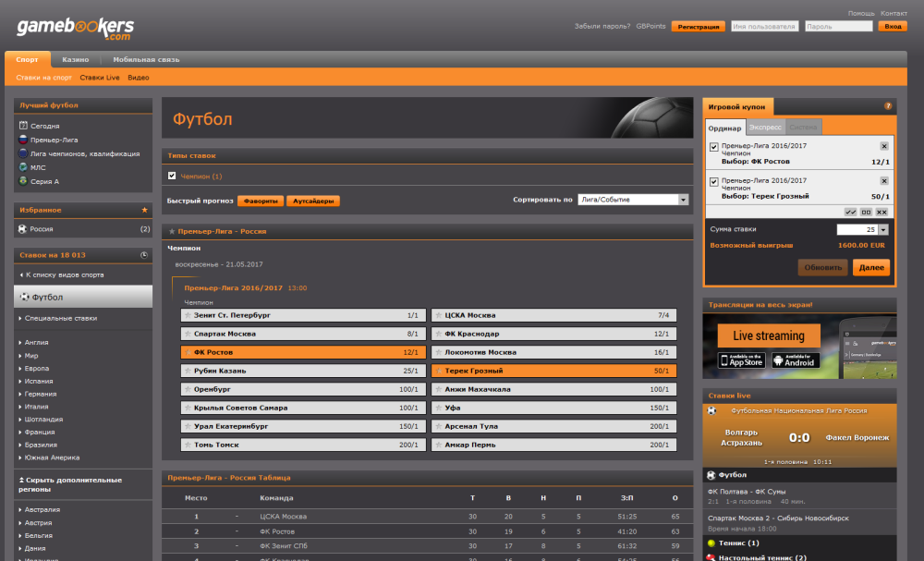
Task: Focus the Пароль input field
Action: [839, 27]
